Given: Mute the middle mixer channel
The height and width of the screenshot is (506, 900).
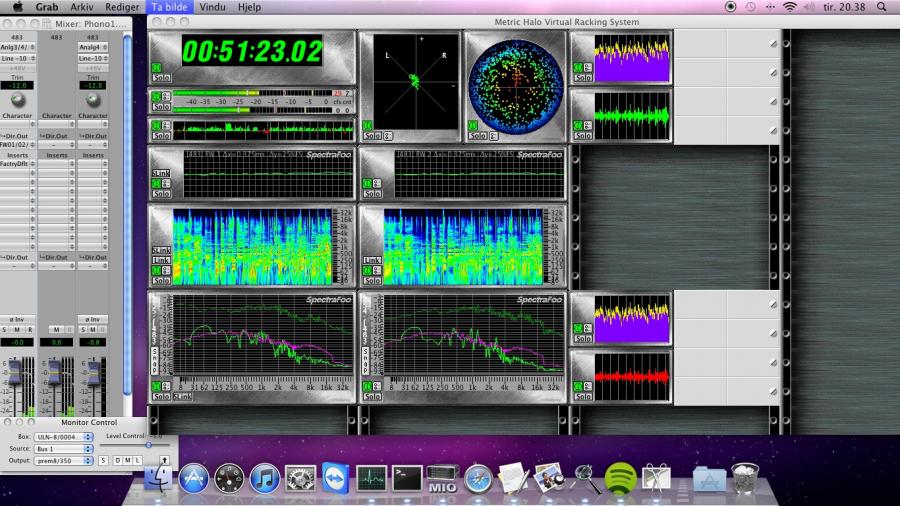Looking at the screenshot, I should [56, 330].
